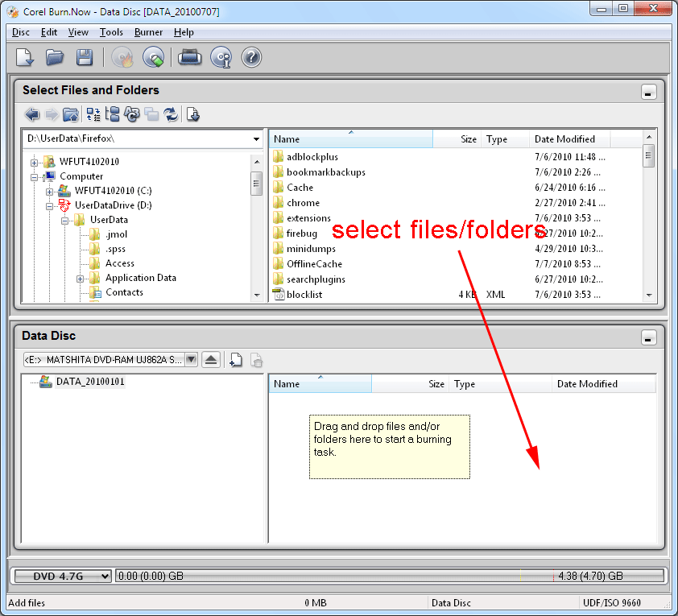Select the chrome folder

[303, 203]
